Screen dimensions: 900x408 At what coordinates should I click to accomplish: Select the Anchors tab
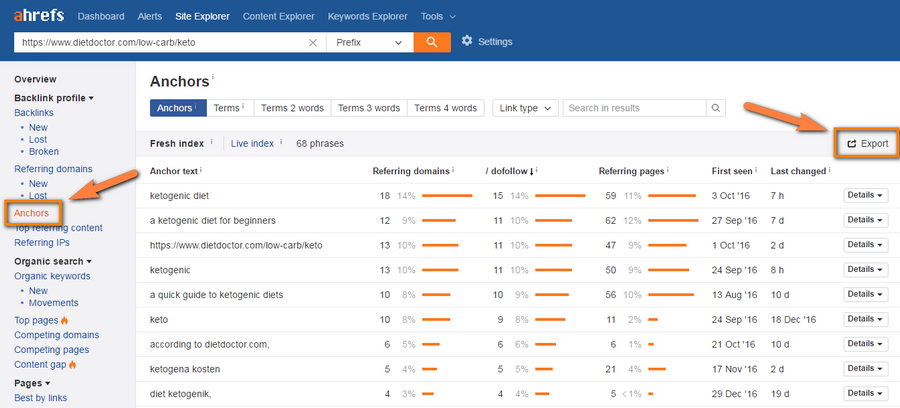click(x=178, y=108)
